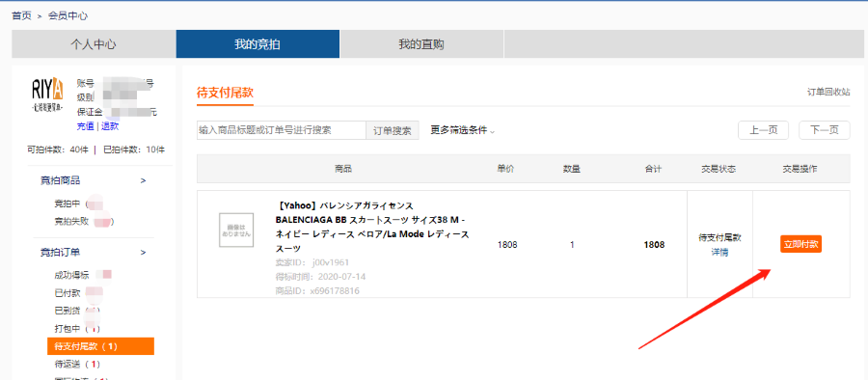Open the 订单回收站 link

coord(828,92)
